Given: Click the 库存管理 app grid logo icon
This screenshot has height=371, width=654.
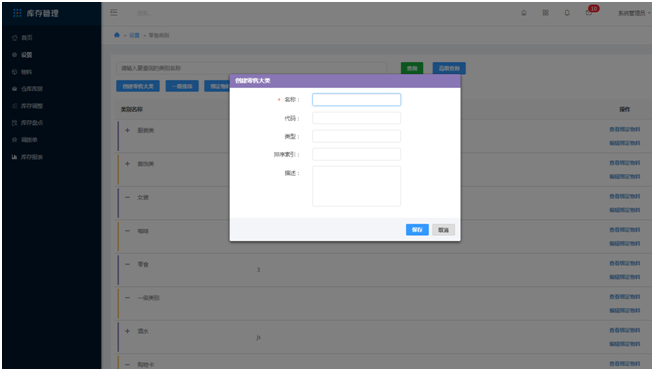Looking at the screenshot, I should tap(17, 13).
